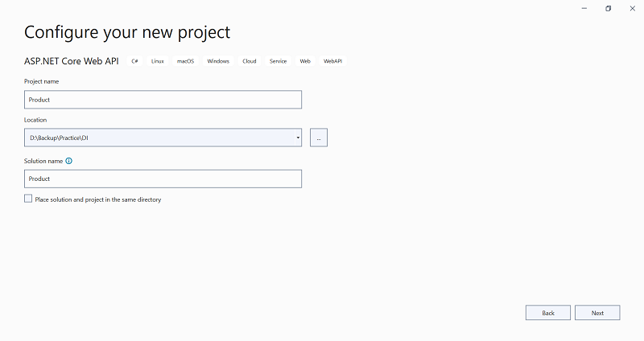
Task: Click the WebAPI tag
Action: click(333, 61)
